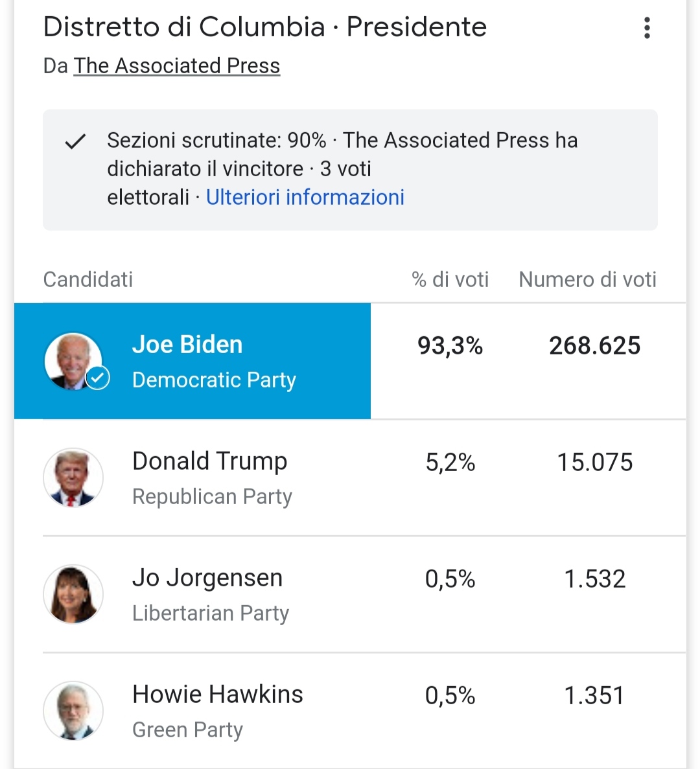Image resolution: width=700 pixels, height=769 pixels.
Task: Click Howie Hawkins's profile photo
Action: [73, 711]
